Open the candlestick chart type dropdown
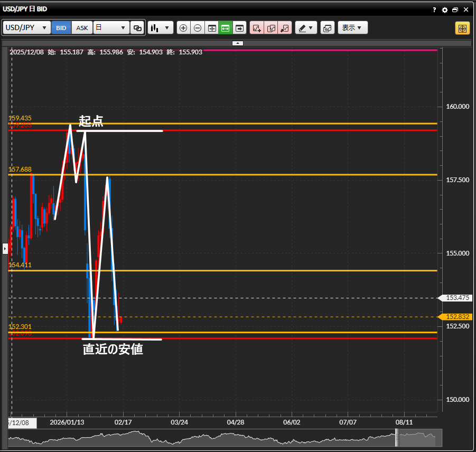 point(161,28)
